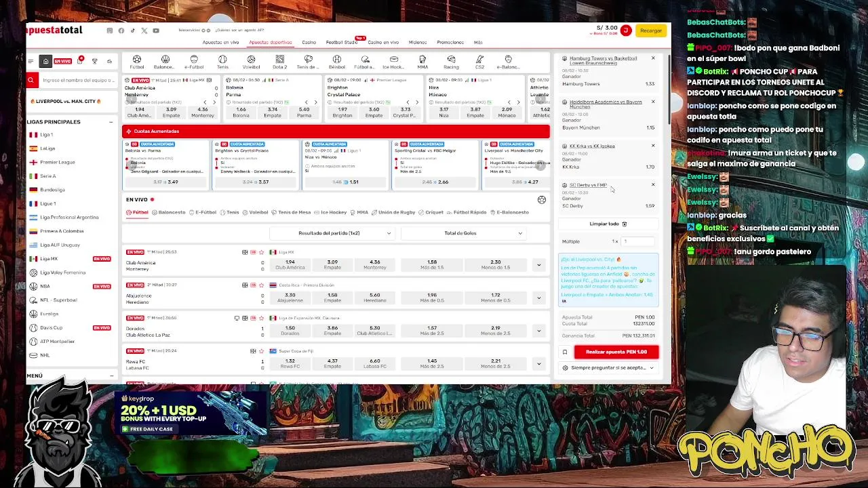Select Tenis de Mesa live filter
The width and height of the screenshot is (868, 488).
pos(292,212)
